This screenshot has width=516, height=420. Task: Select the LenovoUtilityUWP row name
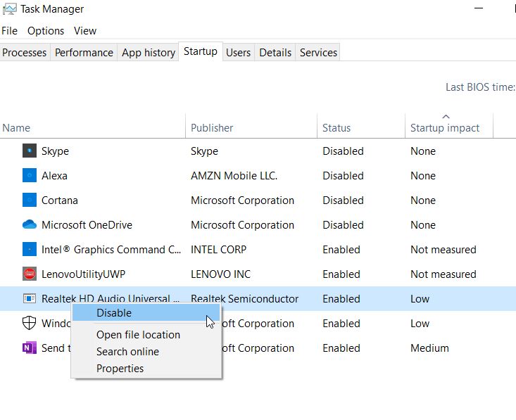point(83,274)
